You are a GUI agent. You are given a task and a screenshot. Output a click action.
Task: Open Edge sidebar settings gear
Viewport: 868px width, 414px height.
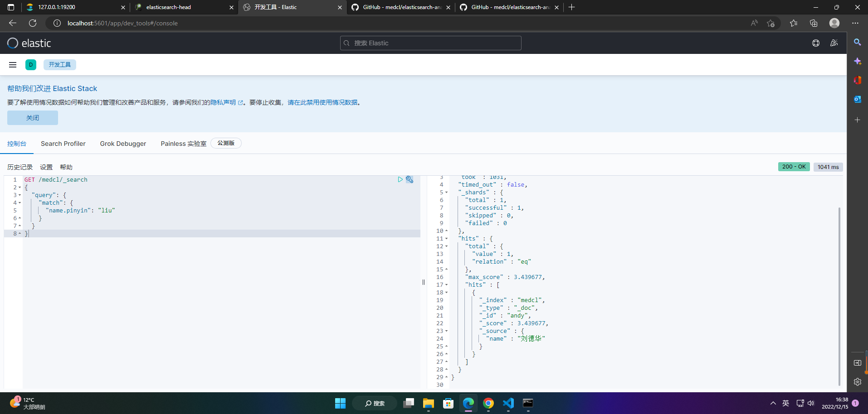[857, 382]
